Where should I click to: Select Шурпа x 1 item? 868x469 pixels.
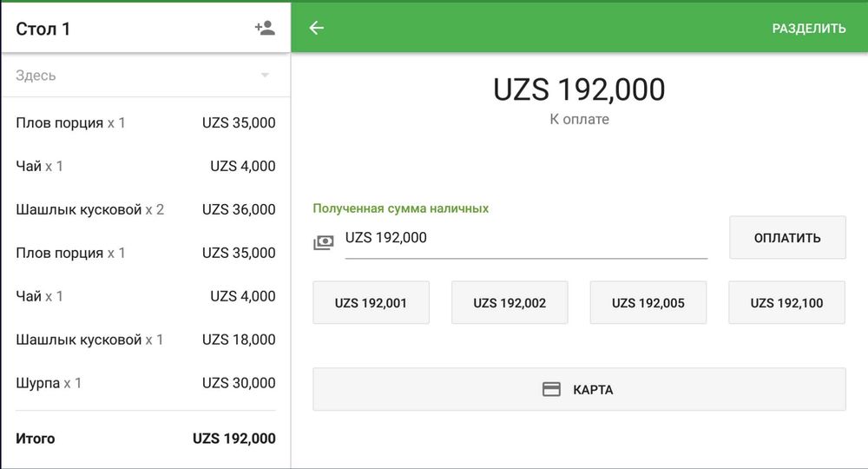pos(146,383)
